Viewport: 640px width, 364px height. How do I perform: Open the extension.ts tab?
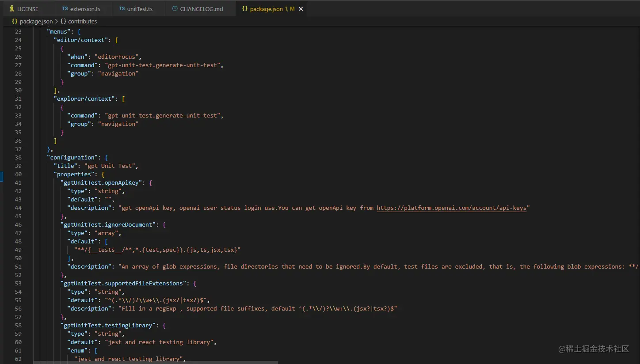point(85,9)
